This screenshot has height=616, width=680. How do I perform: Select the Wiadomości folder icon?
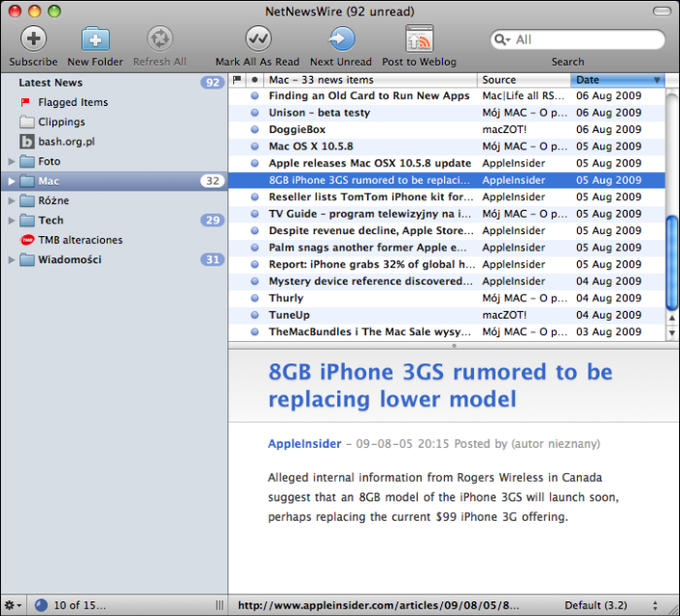pyautogui.click(x=27, y=260)
